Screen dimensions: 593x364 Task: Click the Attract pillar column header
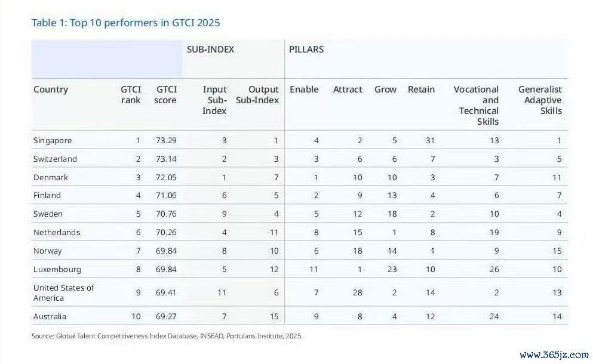[x=348, y=90]
